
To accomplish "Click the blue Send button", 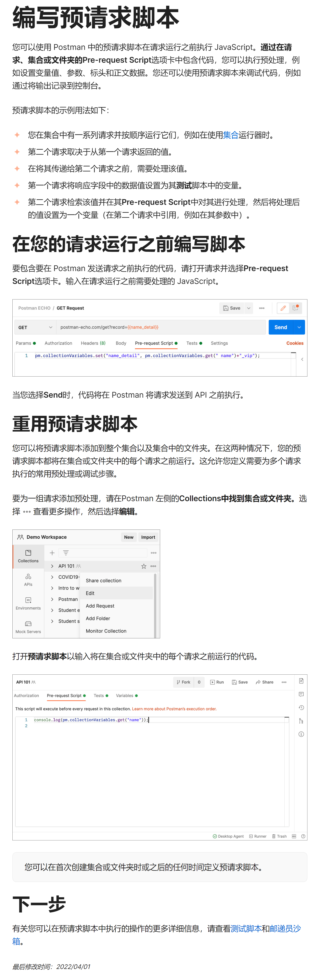I will click(x=281, y=327).
